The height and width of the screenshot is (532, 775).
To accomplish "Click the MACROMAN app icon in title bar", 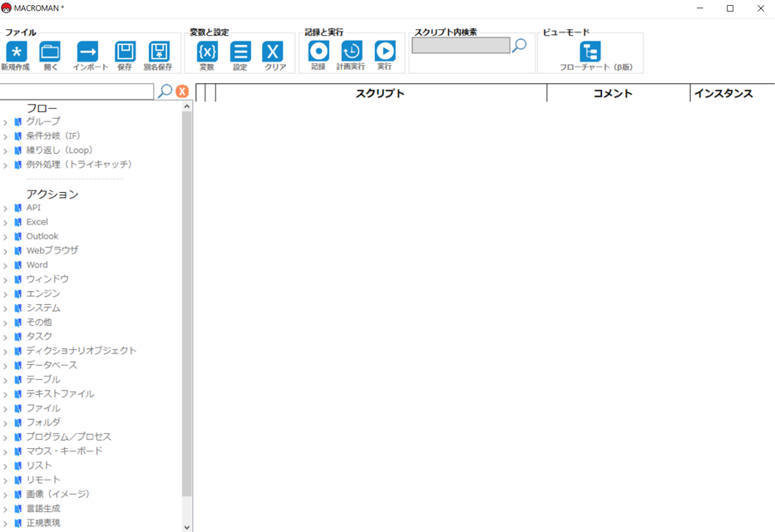I will 7,8.
